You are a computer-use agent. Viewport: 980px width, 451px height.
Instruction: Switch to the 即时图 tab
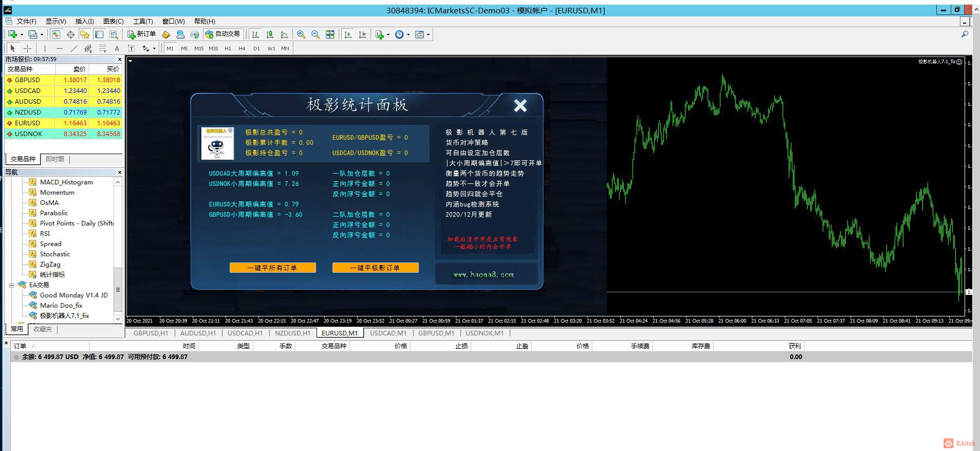tap(55, 159)
